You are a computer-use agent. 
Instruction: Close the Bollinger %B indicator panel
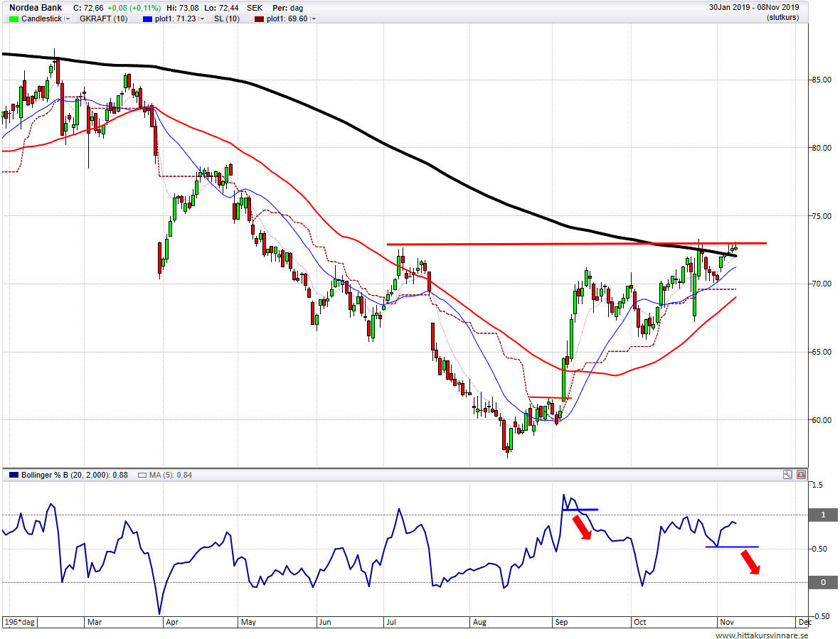tap(801, 474)
